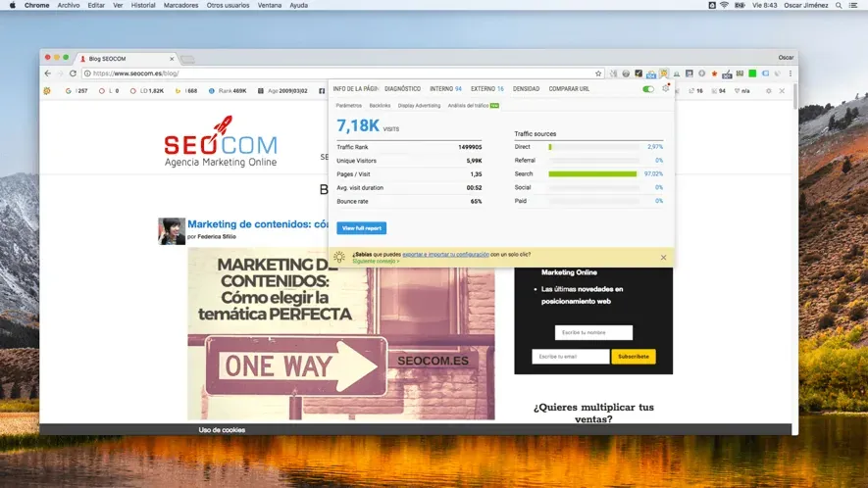Open Notification Center from menu bar

tap(853, 5)
